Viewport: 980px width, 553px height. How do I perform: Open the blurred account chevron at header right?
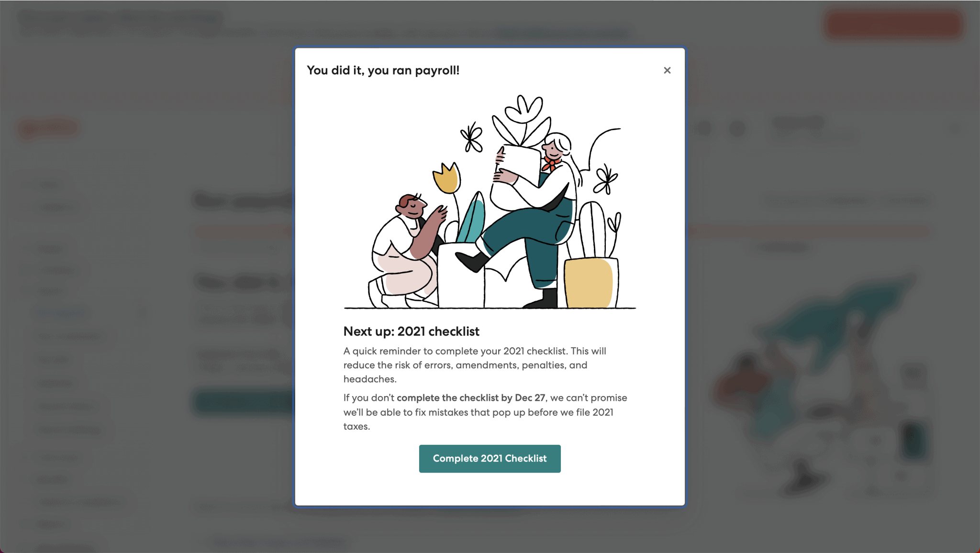[x=954, y=128]
